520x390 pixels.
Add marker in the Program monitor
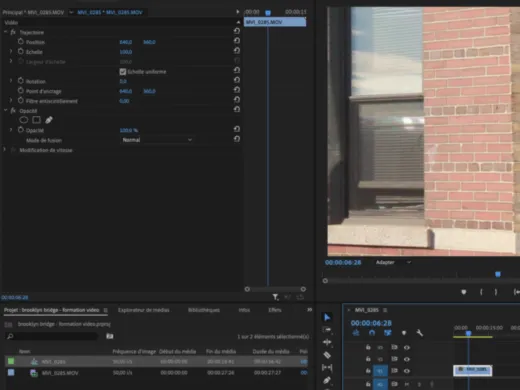click(x=464, y=292)
